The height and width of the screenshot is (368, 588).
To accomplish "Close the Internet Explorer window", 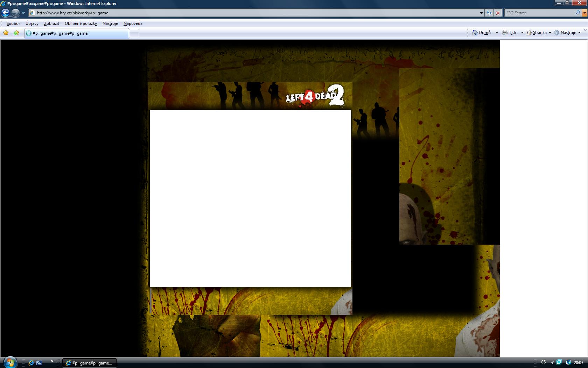I will tap(579, 3).
